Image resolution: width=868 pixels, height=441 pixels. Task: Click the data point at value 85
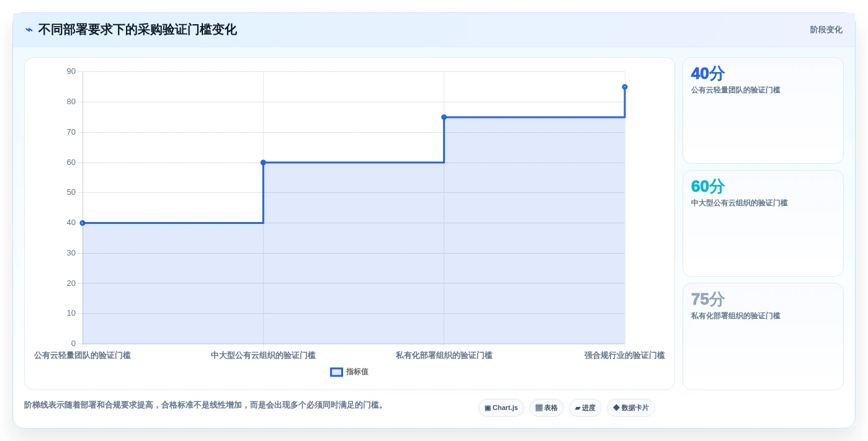[x=625, y=87]
